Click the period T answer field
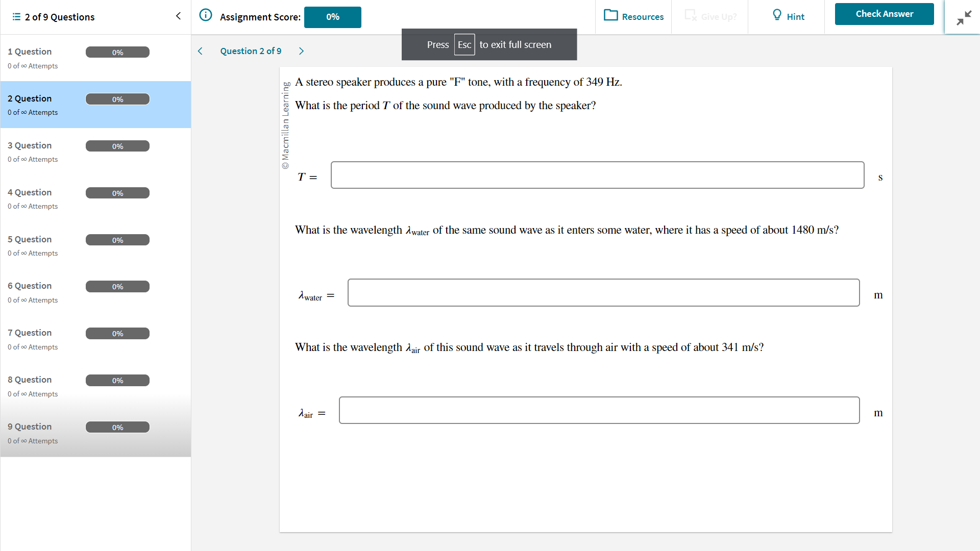Screen dimensions: 980x551 (x=597, y=175)
